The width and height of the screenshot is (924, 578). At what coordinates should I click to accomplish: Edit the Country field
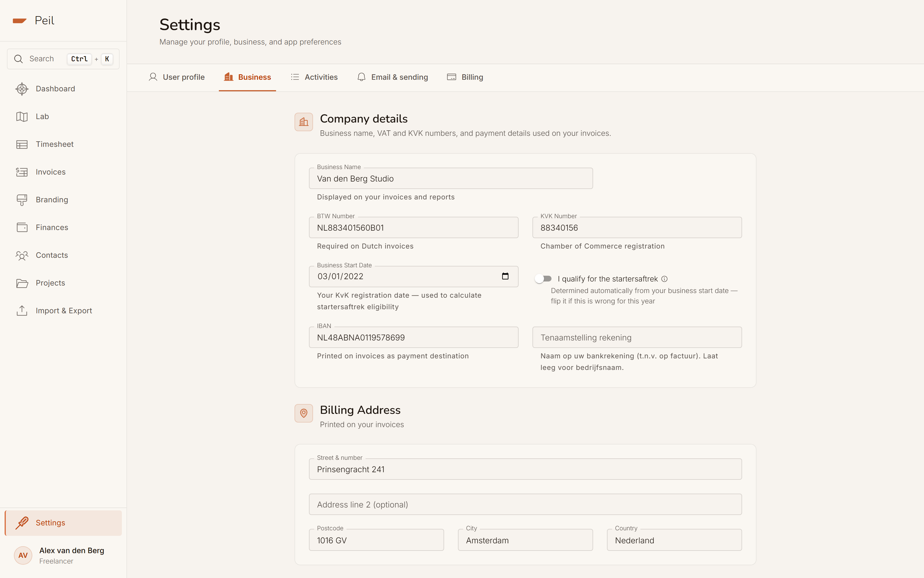pos(674,540)
